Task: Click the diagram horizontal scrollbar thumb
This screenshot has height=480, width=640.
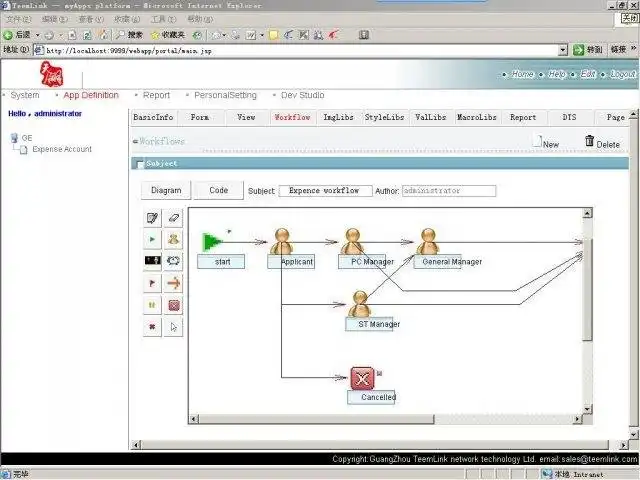Action: [317, 419]
